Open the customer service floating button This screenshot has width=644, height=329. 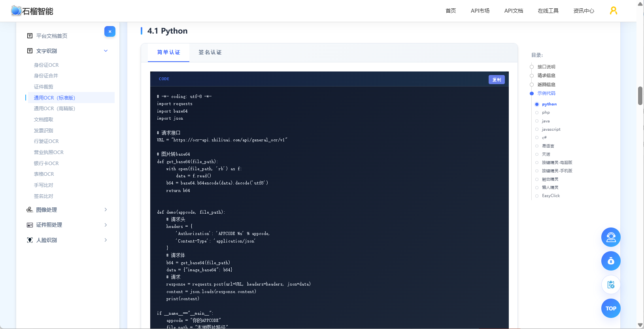611,237
